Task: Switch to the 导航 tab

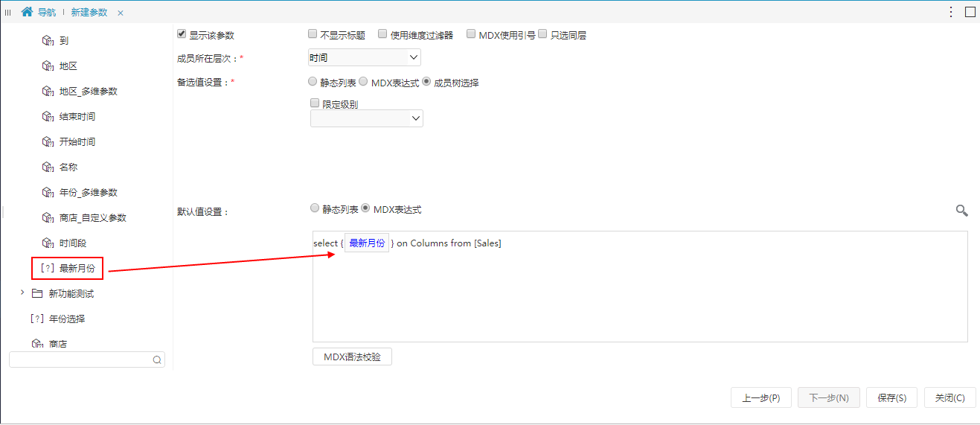Action: pyautogui.click(x=46, y=13)
